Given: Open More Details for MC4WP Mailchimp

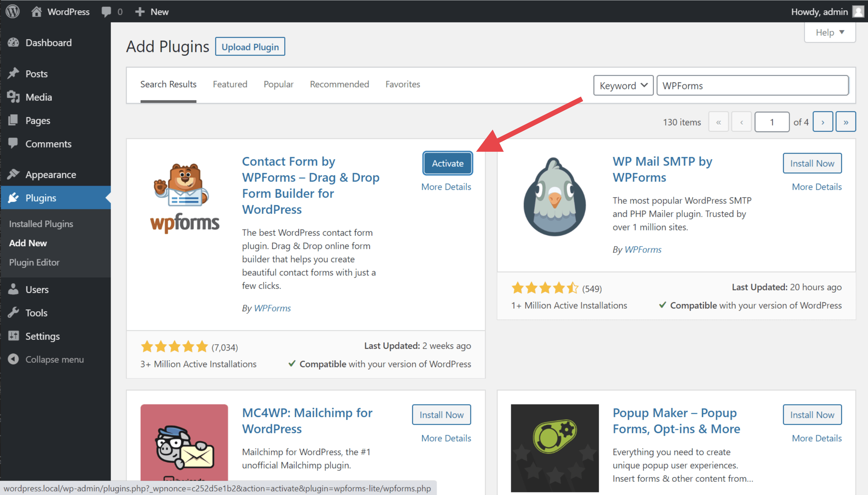Looking at the screenshot, I should click(446, 438).
